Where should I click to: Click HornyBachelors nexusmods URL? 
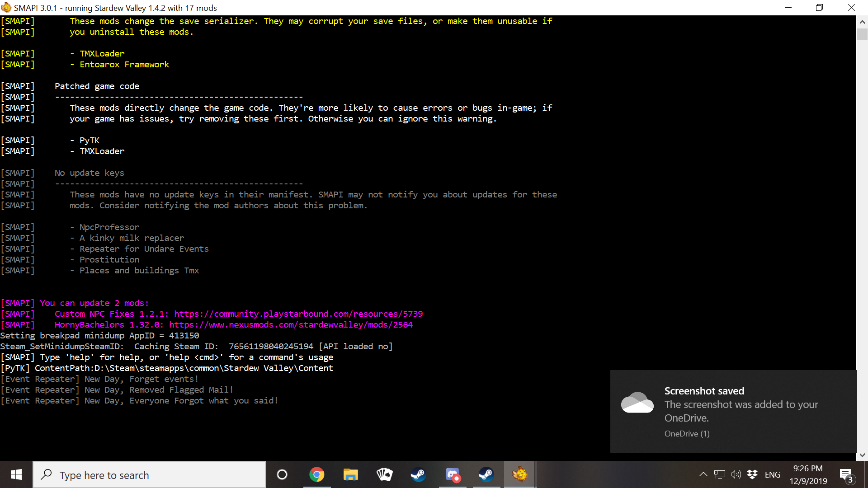click(291, 324)
